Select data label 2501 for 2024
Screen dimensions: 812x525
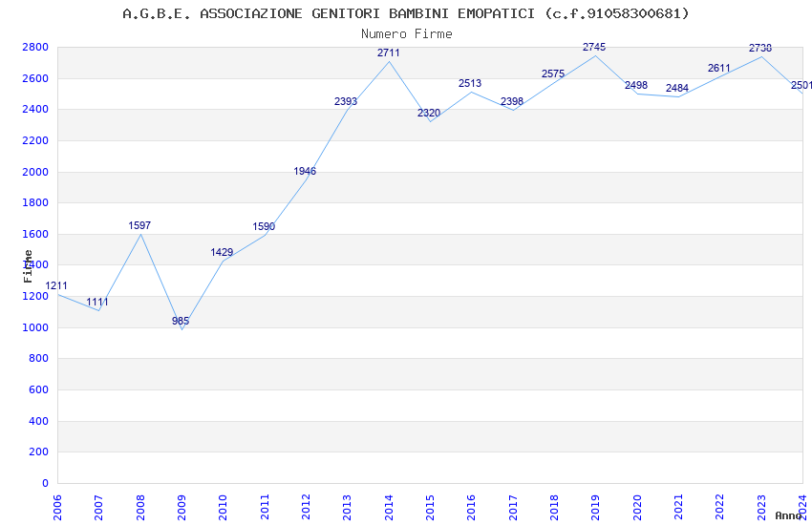(x=801, y=85)
